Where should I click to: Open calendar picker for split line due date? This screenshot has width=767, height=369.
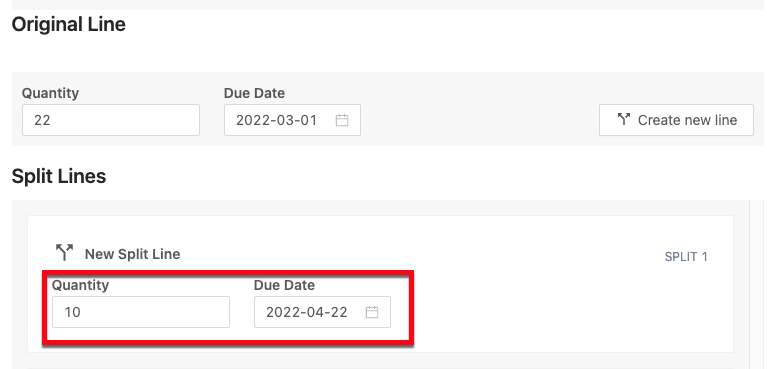tap(372, 312)
